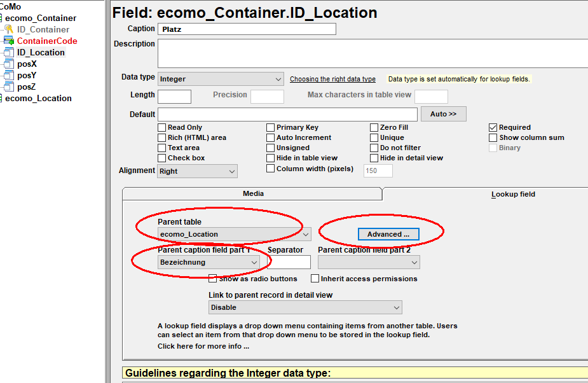The height and width of the screenshot is (383, 588).
Task: Enable the Do not filter checkbox
Action: pos(374,148)
